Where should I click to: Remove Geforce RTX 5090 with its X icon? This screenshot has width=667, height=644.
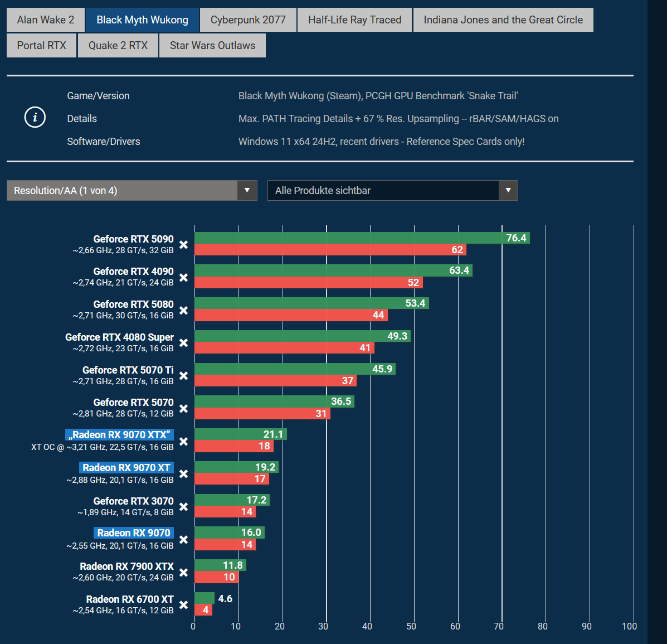(183, 245)
